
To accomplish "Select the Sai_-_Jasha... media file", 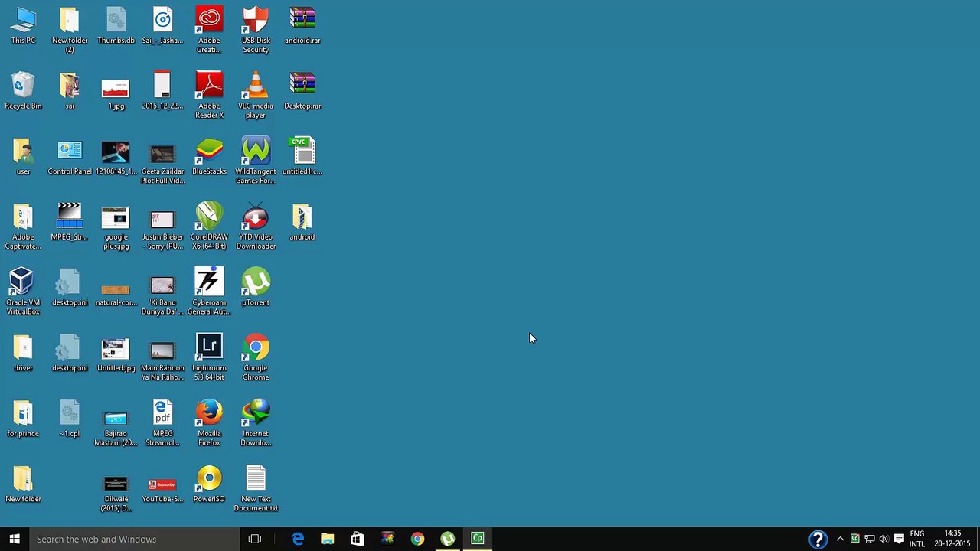I will [162, 25].
